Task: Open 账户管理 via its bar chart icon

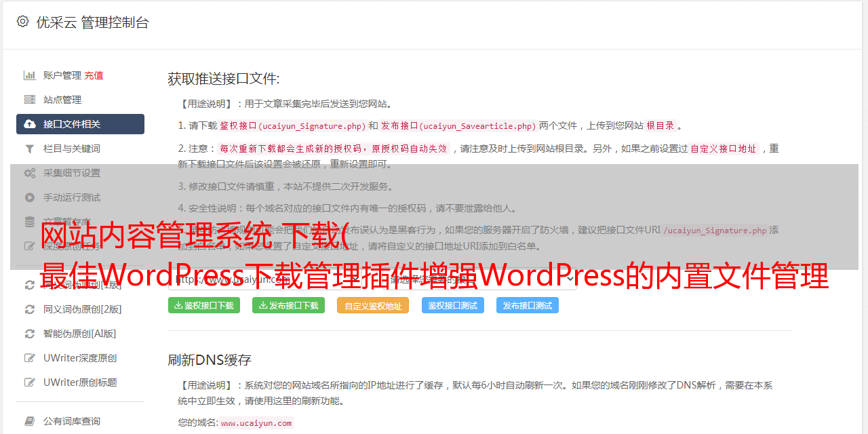Action: (30, 75)
